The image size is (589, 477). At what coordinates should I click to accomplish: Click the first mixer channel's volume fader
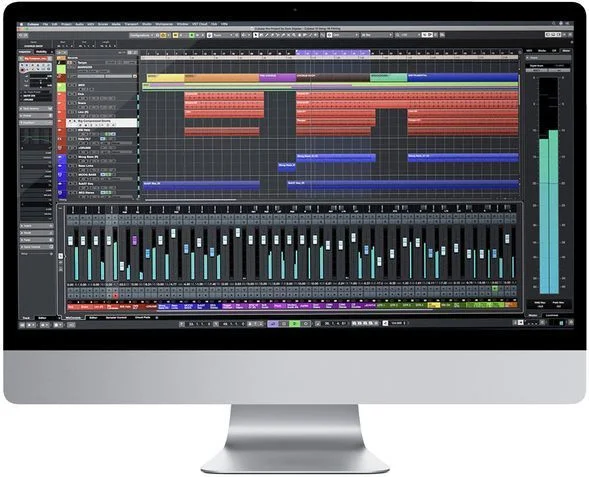pyautogui.click(x=70, y=240)
